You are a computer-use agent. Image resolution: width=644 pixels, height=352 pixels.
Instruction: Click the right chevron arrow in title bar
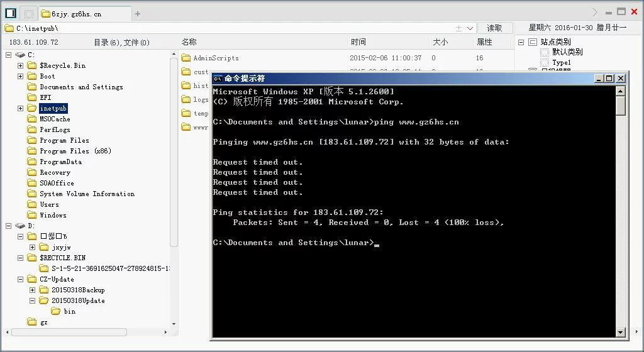tap(595, 12)
